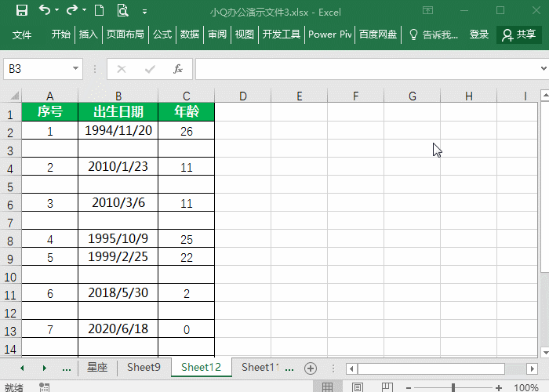The width and height of the screenshot is (549, 392).
Task: Click the Select All corner triangle
Action: point(14,96)
